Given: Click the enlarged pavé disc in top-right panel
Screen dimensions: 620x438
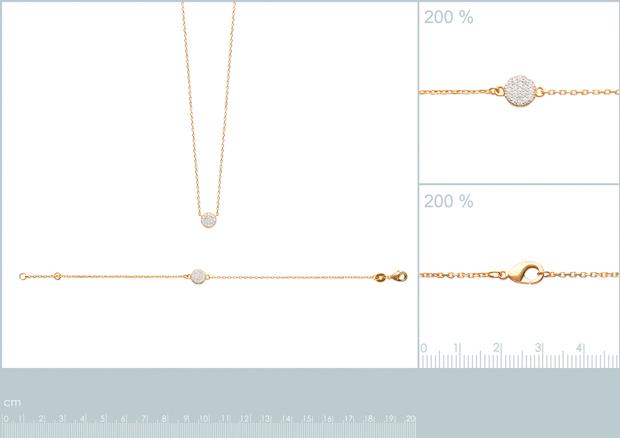Looking at the screenshot, I should pos(520,91).
